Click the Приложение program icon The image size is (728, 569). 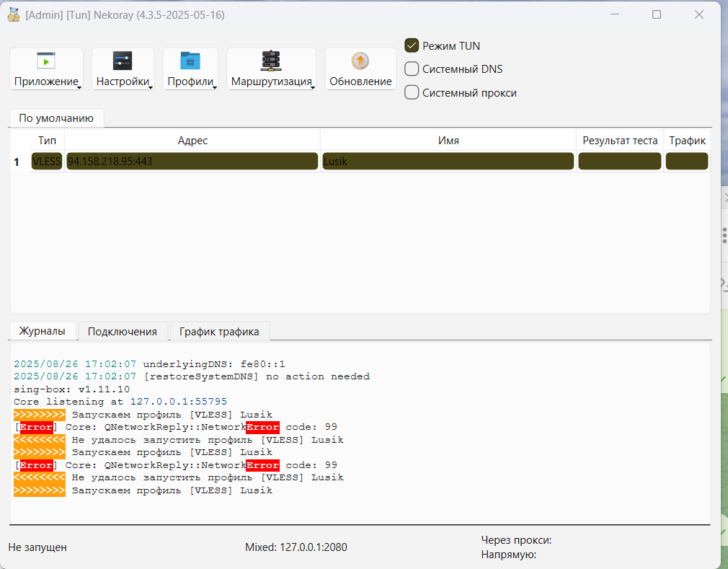pyautogui.click(x=46, y=61)
